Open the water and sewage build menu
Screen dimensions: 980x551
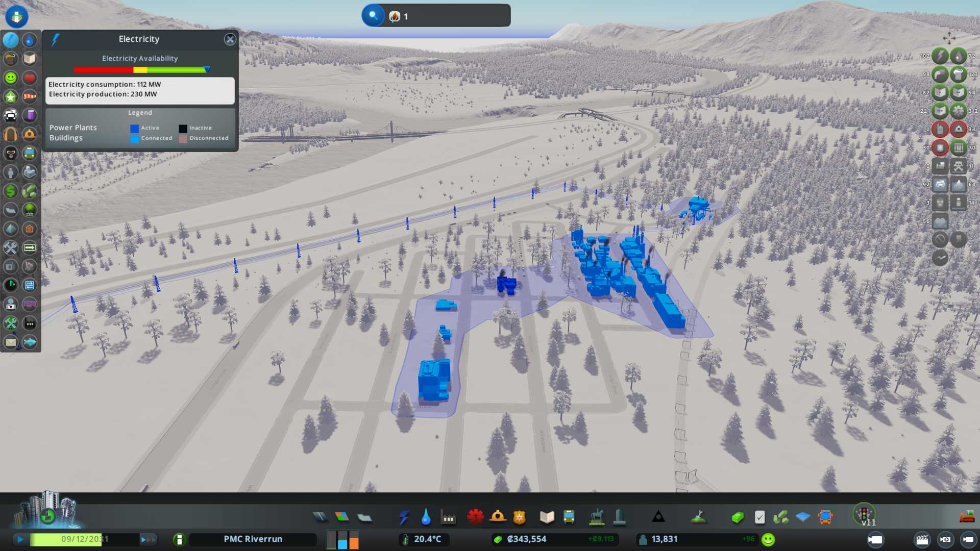pos(426,517)
